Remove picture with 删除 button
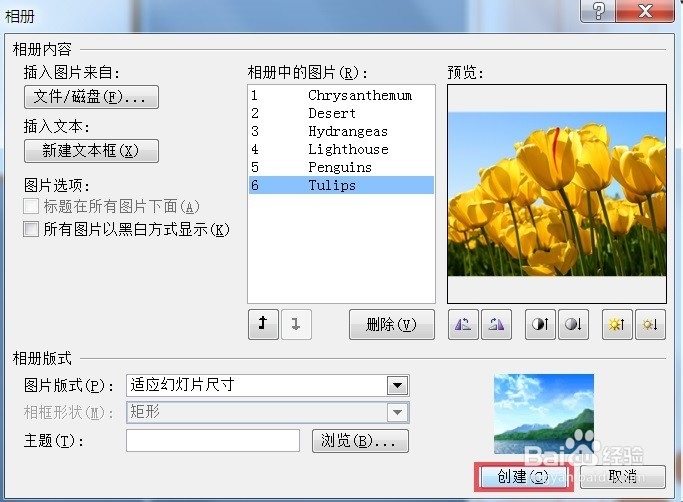Viewport: 683px width, 502px height. 392,324
